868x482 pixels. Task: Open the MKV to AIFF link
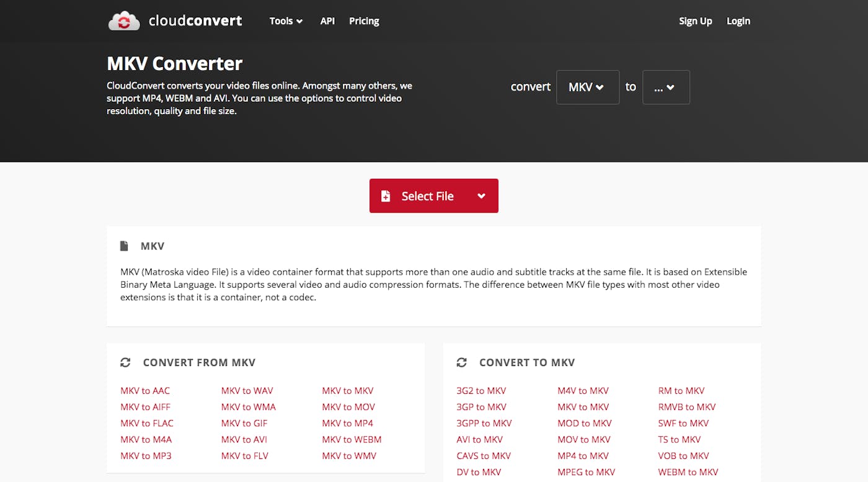tap(145, 407)
